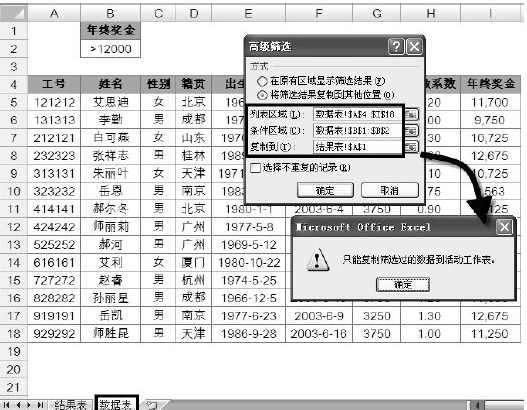Switch to the 结果表 sheet tab
The image size is (527, 410).
70,405
